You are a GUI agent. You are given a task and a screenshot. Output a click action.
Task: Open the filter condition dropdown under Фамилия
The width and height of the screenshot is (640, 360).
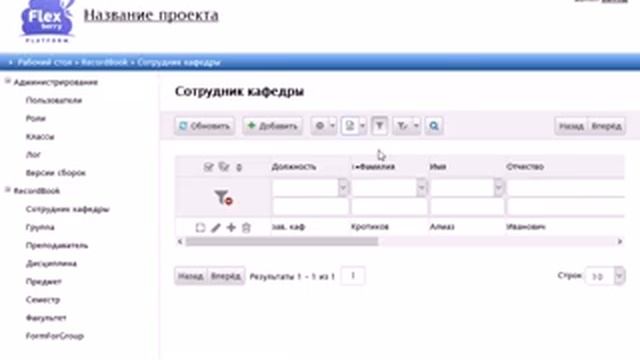pos(422,188)
